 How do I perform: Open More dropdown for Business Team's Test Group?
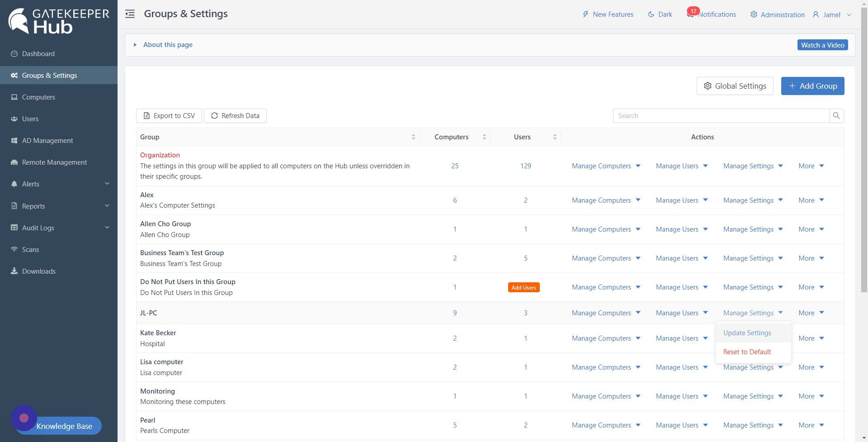coord(811,258)
